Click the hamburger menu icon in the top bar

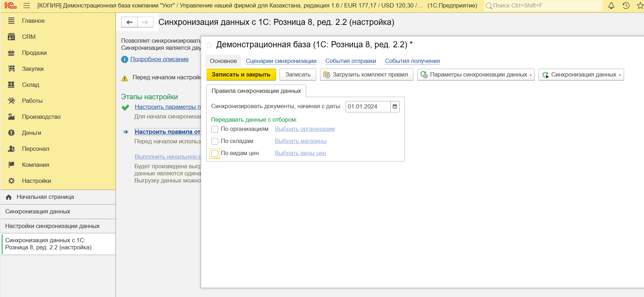pyautogui.click(x=27, y=6)
